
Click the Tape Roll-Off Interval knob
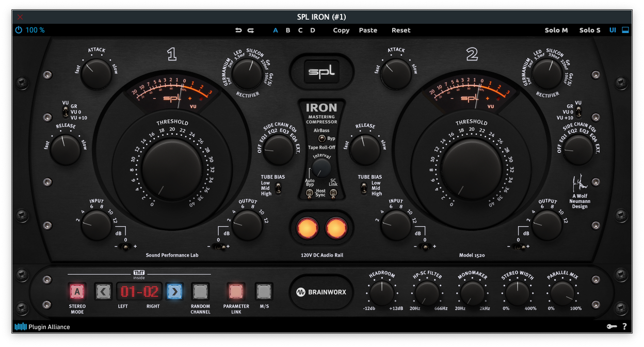tap(321, 168)
